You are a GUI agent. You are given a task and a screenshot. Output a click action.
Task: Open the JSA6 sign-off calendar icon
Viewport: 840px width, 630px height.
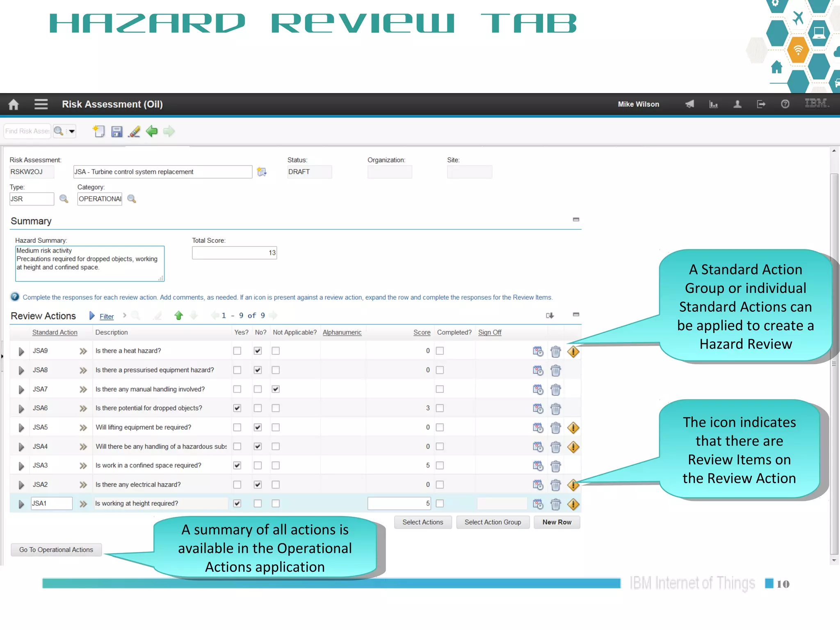tap(538, 409)
